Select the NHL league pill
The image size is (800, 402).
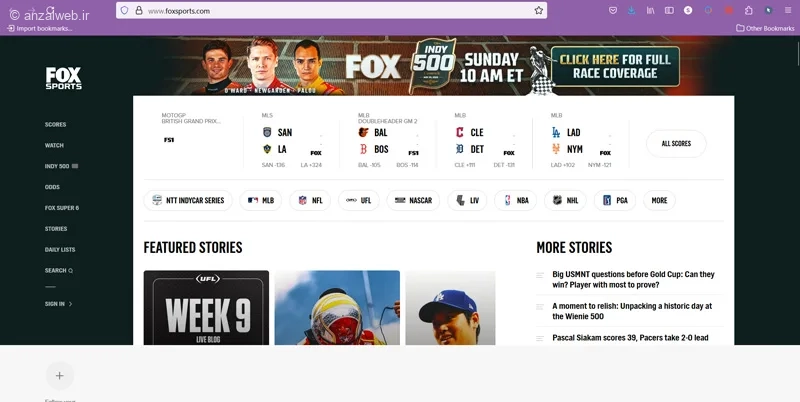(x=565, y=200)
